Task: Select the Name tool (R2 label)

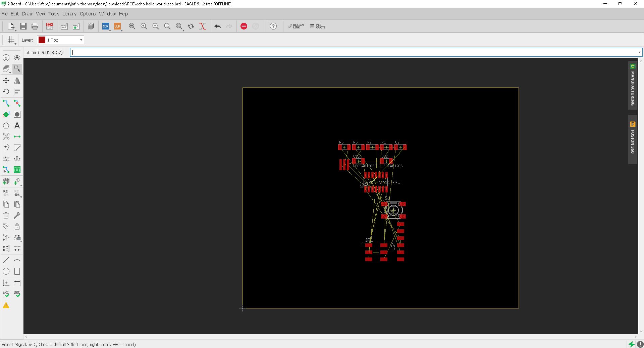Action: coord(6,193)
